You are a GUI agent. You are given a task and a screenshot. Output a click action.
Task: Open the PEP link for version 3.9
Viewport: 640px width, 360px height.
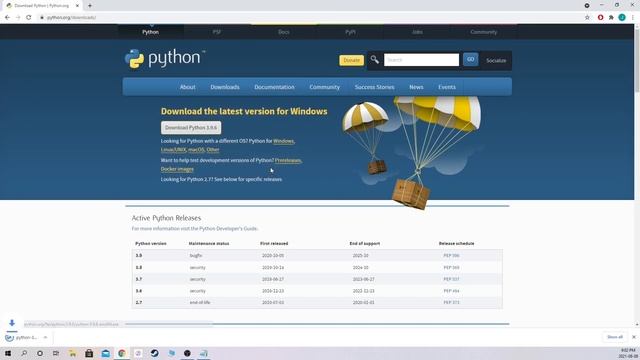tap(451, 256)
